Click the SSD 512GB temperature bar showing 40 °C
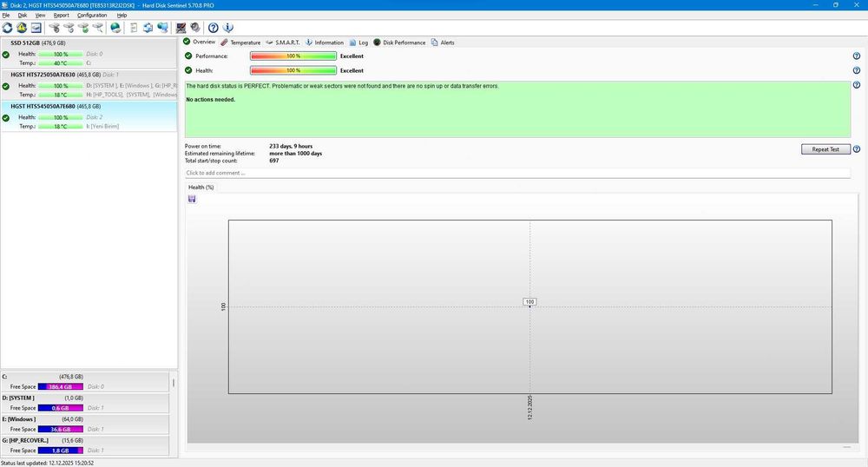The height and width of the screenshot is (467, 868). point(61,63)
